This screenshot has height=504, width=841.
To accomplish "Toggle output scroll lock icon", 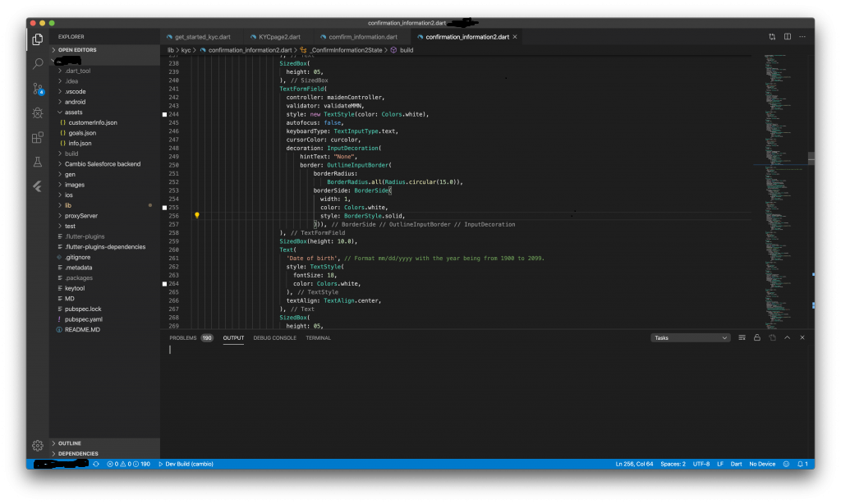I will pyautogui.click(x=756, y=337).
